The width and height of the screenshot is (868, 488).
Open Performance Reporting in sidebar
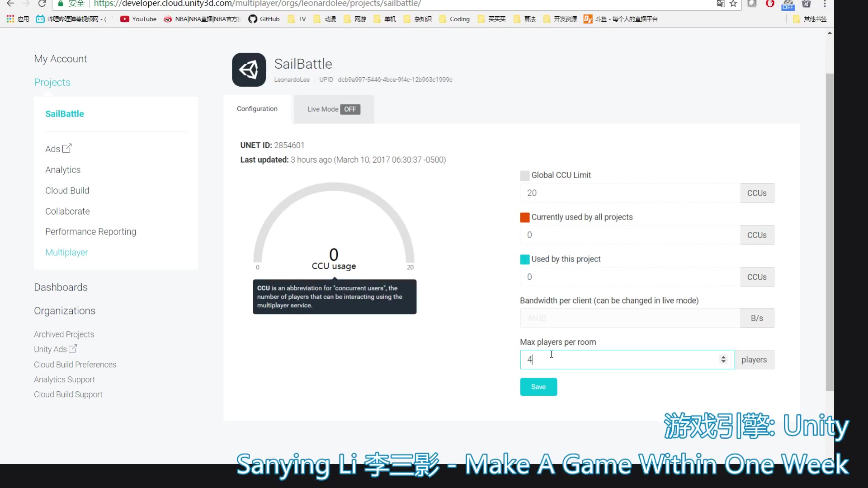click(90, 232)
